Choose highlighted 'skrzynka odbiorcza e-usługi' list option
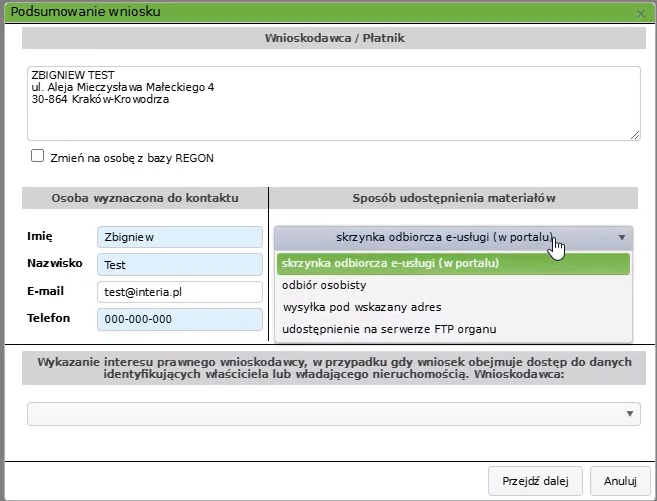The image size is (657, 501). tap(453, 263)
